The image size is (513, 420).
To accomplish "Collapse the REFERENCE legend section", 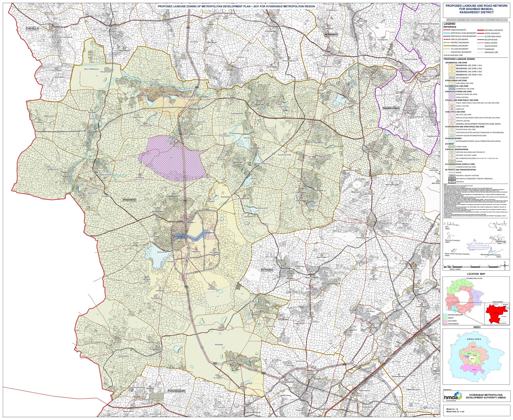I will pos(450,27).
